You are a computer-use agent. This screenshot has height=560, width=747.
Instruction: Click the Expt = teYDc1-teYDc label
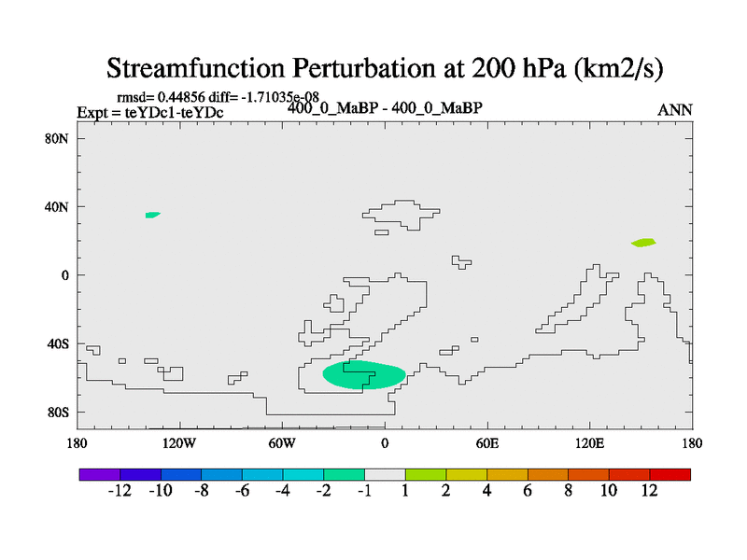pyautogui.click(x=149, y=112)
